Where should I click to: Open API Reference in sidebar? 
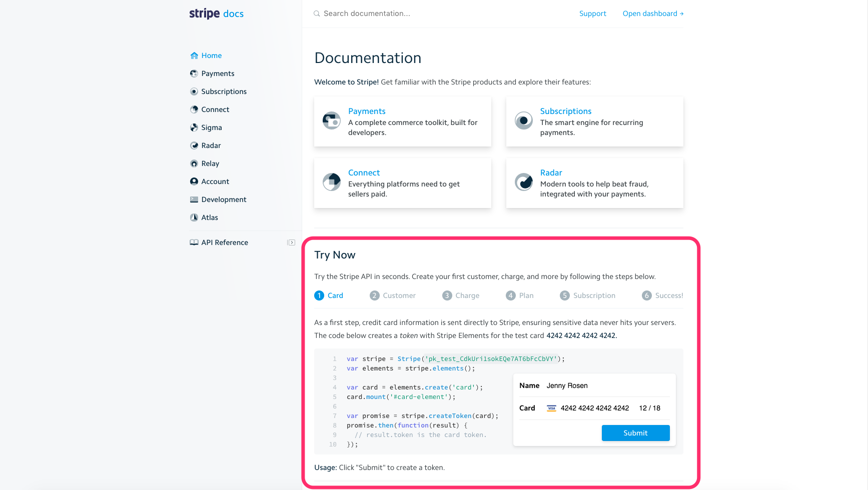224,242
